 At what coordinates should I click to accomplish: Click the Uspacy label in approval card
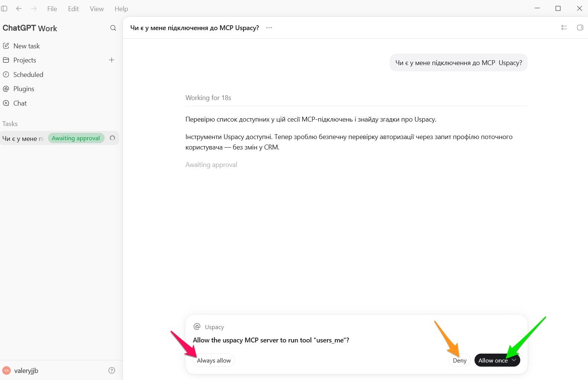(x=214, y=327)
